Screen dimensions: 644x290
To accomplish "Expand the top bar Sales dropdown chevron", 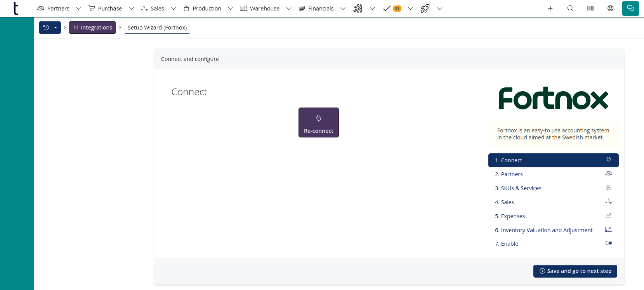I will (174, 9).
